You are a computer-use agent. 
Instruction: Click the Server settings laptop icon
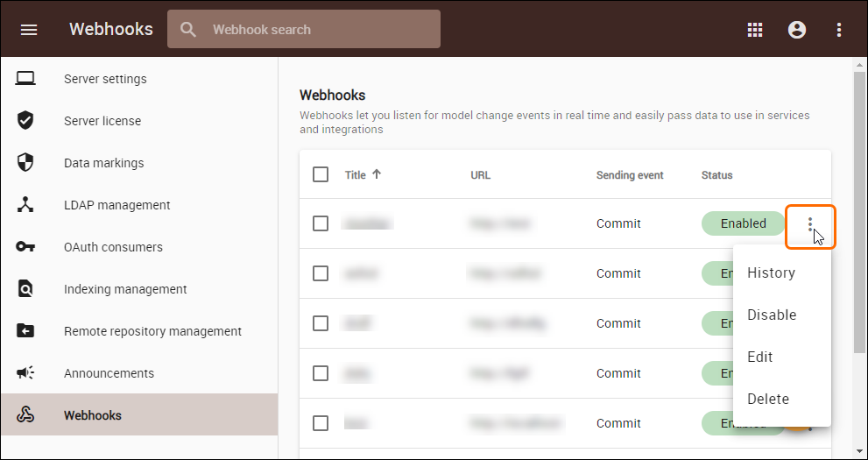(25, 79)
